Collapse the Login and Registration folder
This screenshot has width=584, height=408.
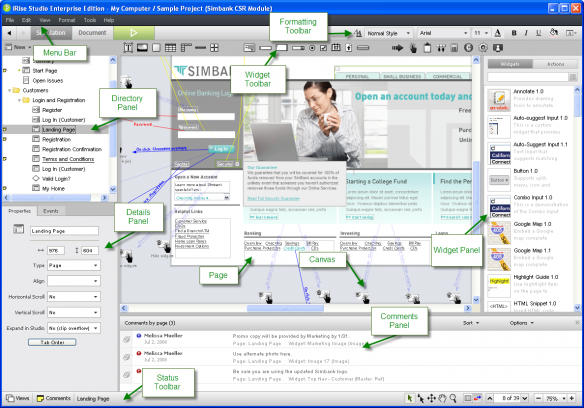19,100
